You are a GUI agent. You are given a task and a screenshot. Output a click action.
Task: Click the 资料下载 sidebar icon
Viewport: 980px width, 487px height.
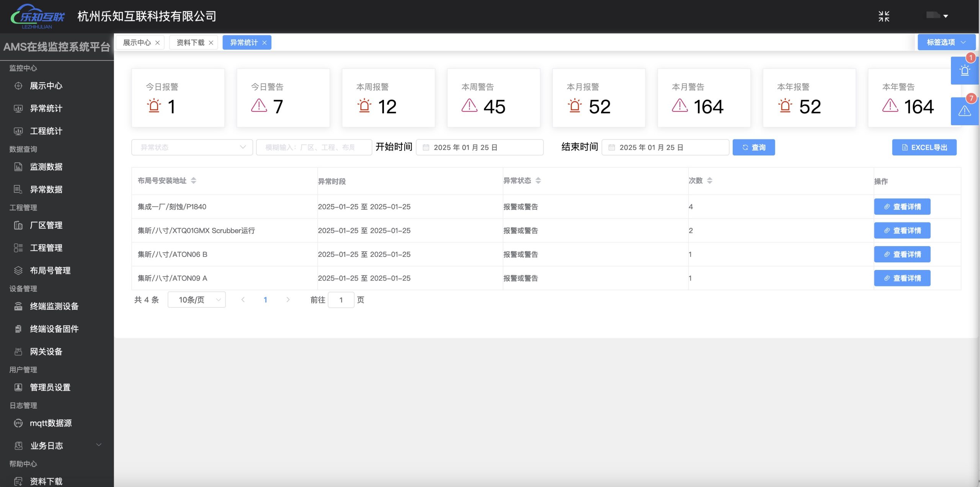(18, 481)
